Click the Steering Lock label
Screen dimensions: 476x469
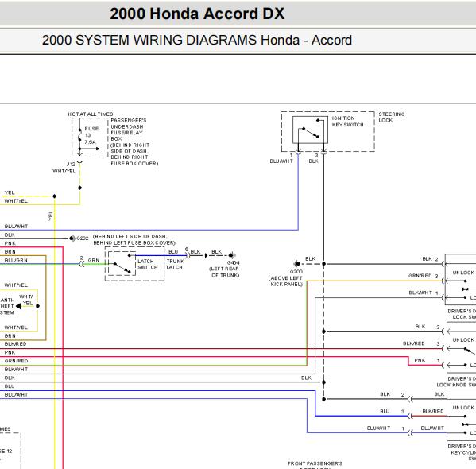(x=391, y=118)
